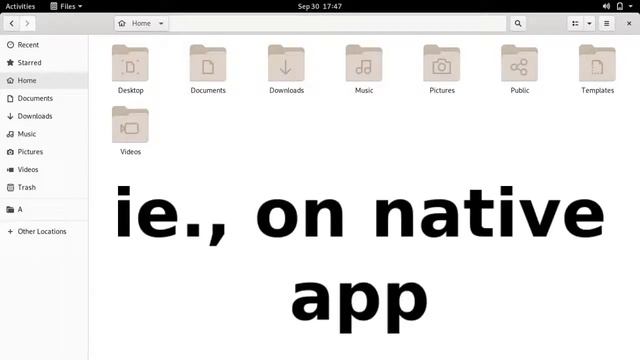Select Videos in the sidebar
640x360 pixels.
44,169
